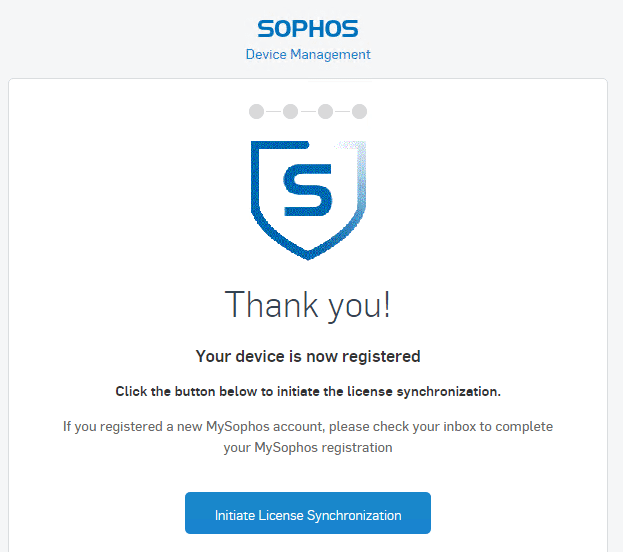This screenshot has width=623, height=552.
Task: Click the Sophos logo at the top
Action: 308,28
